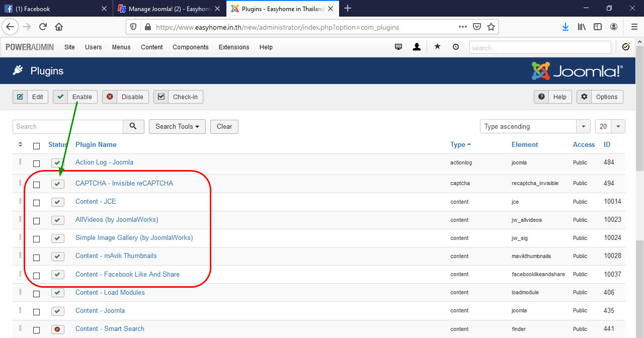Click the Joomla! logo in the header

575,70
